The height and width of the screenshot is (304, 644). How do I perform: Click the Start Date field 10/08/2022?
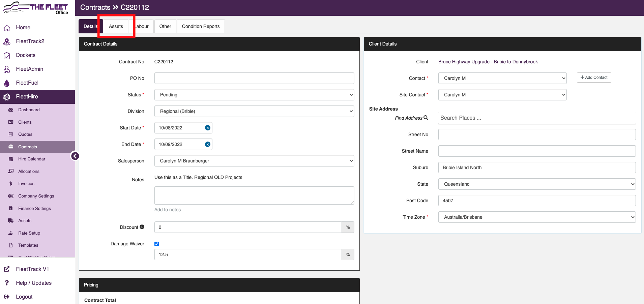point(183,128)
